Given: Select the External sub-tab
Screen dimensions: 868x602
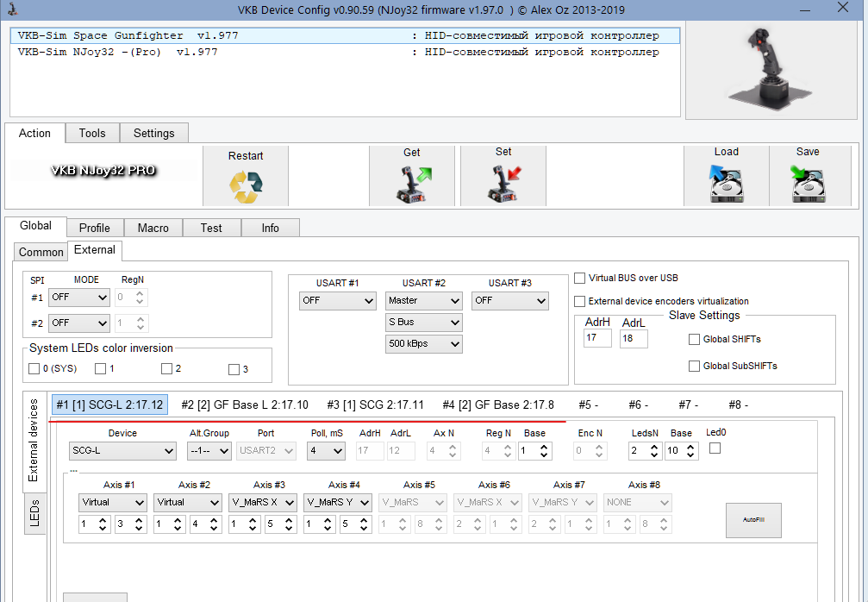Looking at the screenshot, I should 95,250.
